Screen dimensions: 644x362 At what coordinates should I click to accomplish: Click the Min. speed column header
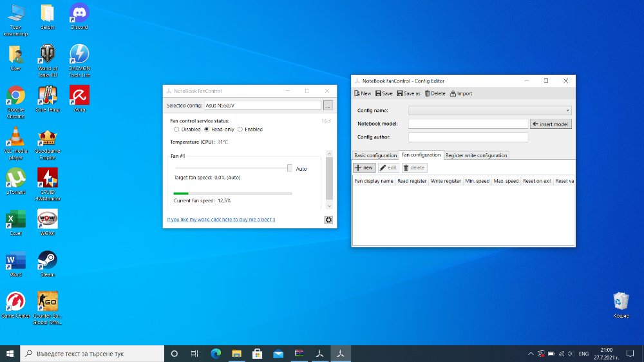tap(477, 181)
